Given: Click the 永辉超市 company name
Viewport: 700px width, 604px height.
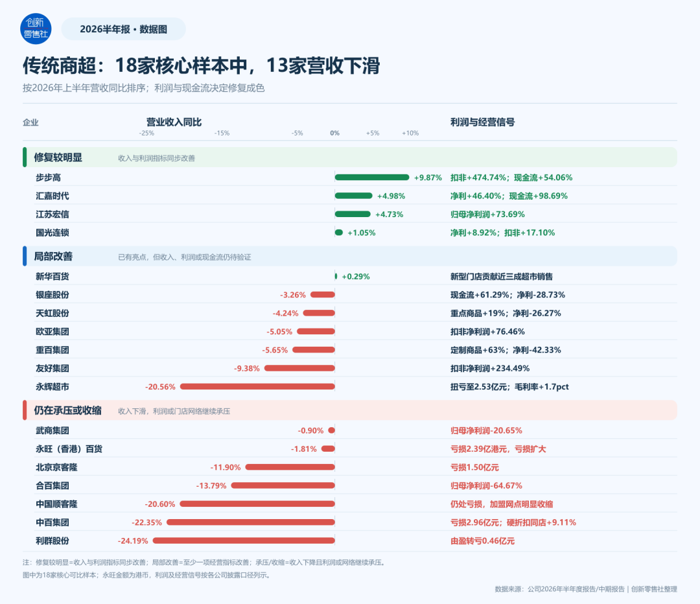Looking at the screenshot, I should click(x=52, y=387).
